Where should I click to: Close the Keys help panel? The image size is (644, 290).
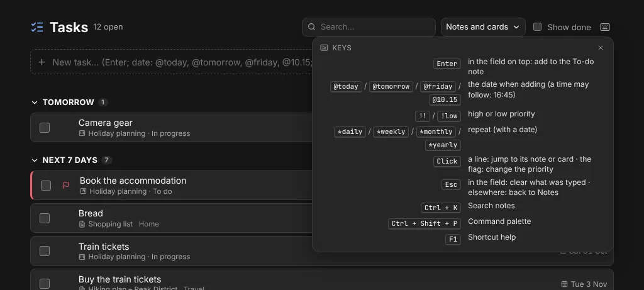pyautogui.click(x=601, y=48)
